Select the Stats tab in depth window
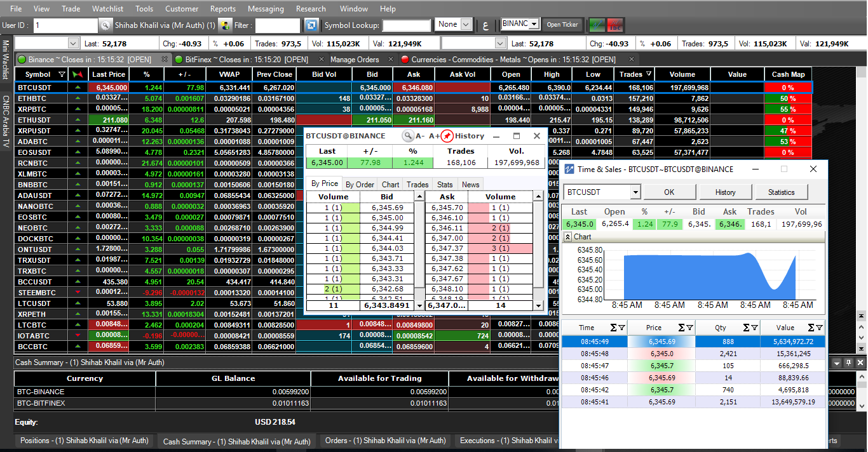 (445, 185)
